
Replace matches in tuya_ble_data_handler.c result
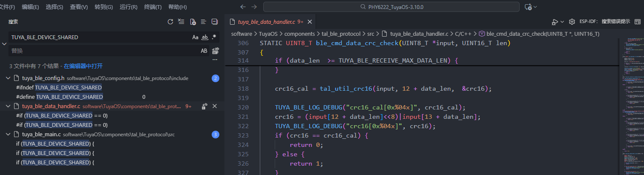(204, 106)
